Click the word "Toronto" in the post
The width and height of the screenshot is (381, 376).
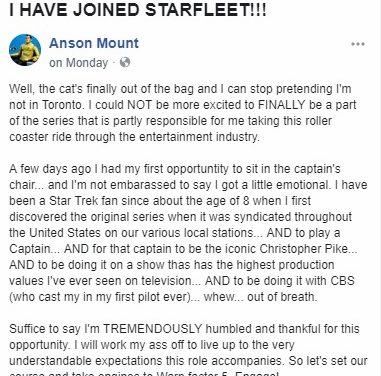pyautogui.click(x=62, y=105)
